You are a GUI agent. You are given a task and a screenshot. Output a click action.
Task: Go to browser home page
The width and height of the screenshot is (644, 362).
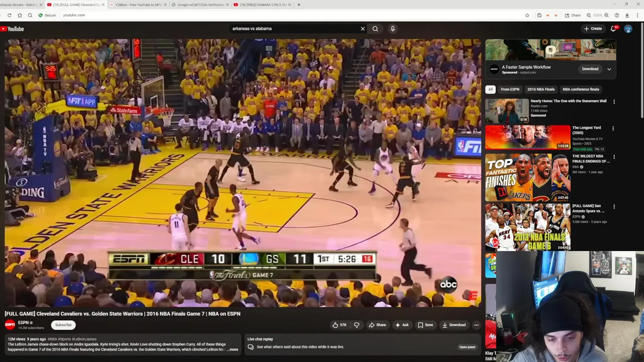tap(20, 15)
